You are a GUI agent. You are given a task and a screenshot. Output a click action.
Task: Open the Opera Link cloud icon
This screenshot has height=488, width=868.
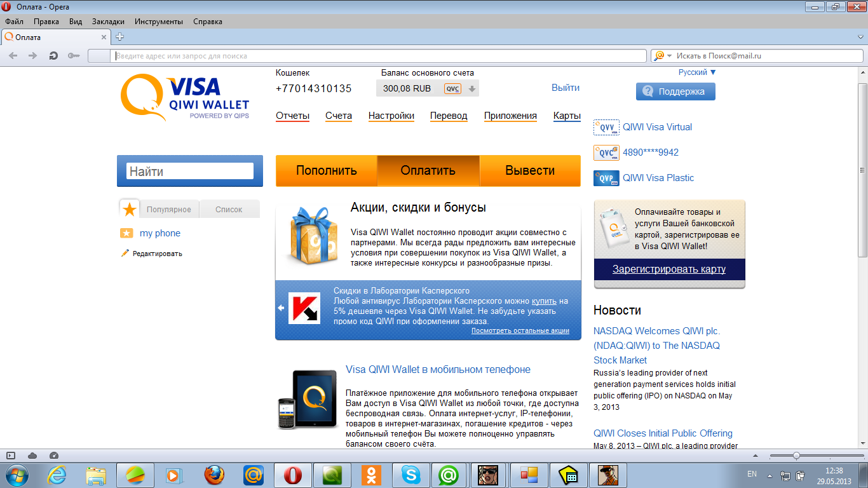(x=32, y=455)
